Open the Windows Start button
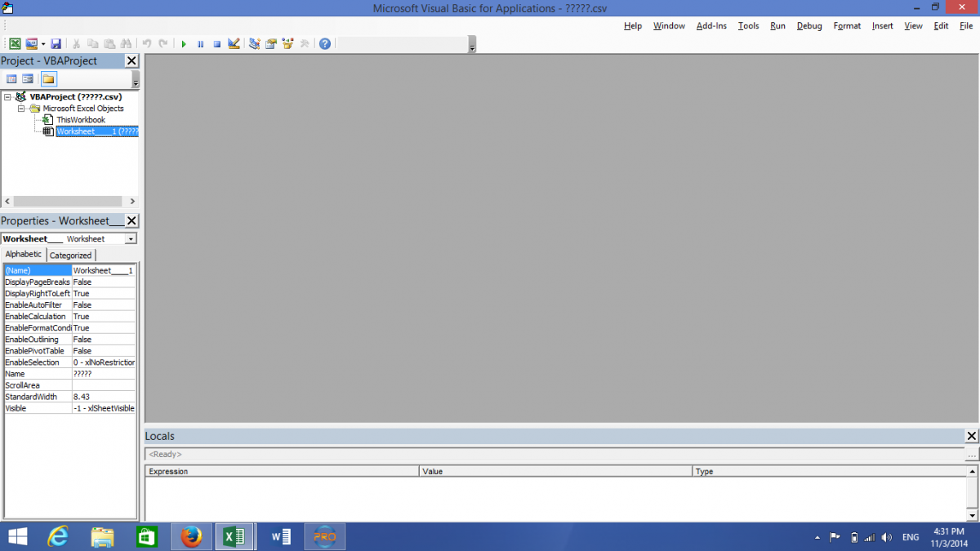Screen dimensions: 980x551 point(17,536)
